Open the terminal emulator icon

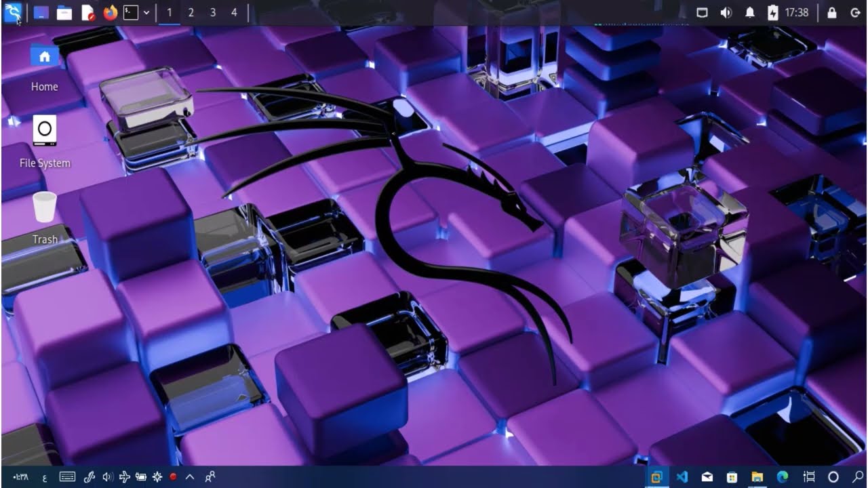(130, 12)
